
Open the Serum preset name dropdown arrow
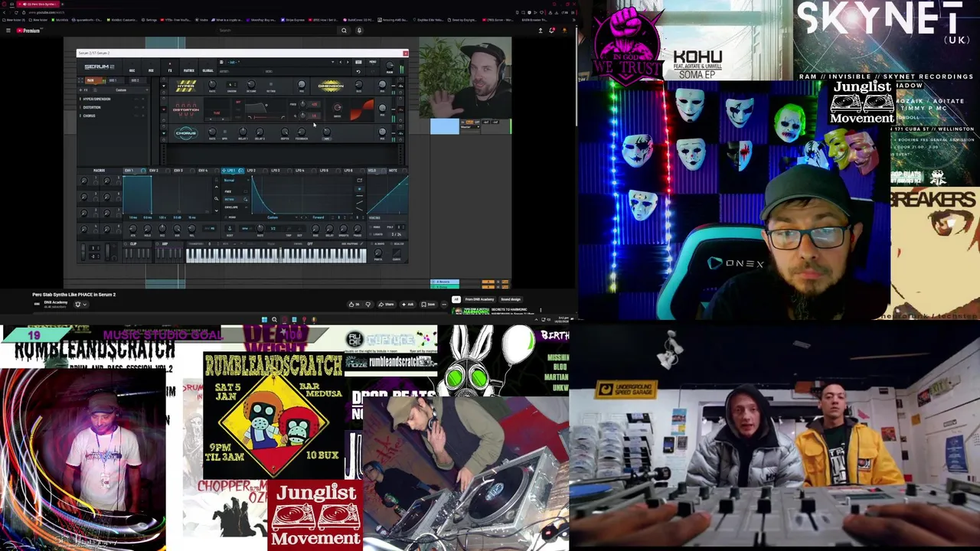coord(332,62)
